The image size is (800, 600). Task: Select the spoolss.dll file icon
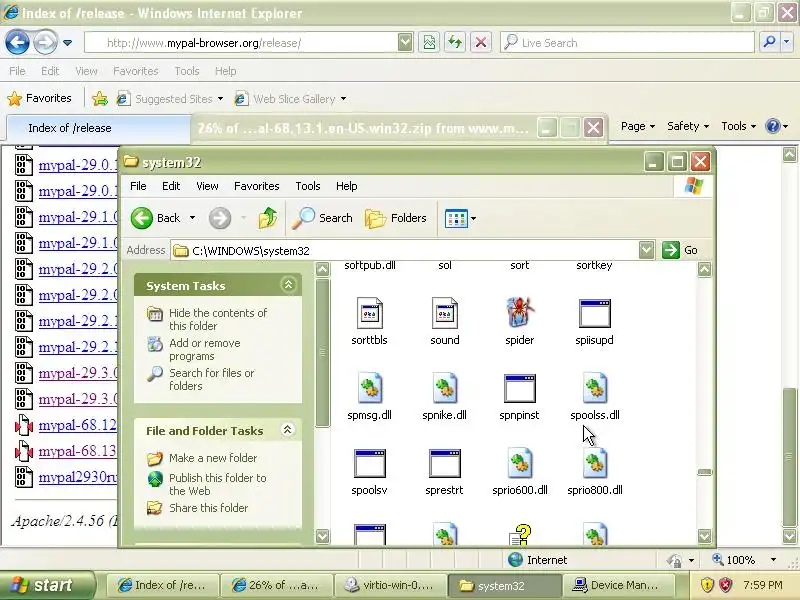pos(594,388)
